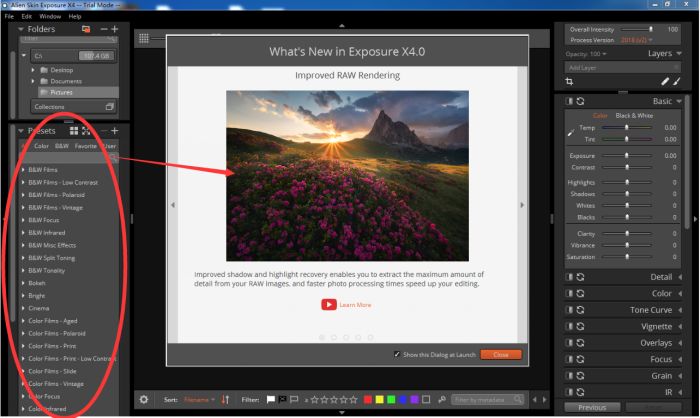This screenshot has height=418, width=700.
Task: Toggle Overlays panel on/off switch
Action: pos(569,343)
